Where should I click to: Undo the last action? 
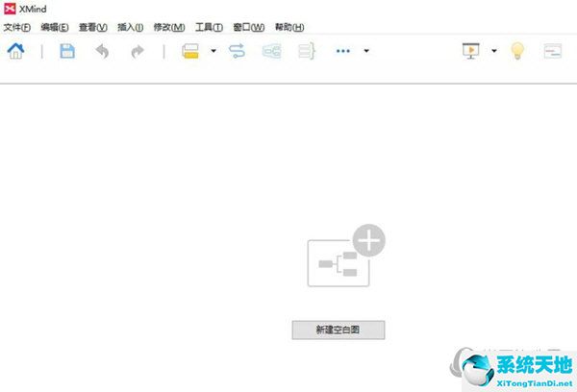click(x=102, y=51)
